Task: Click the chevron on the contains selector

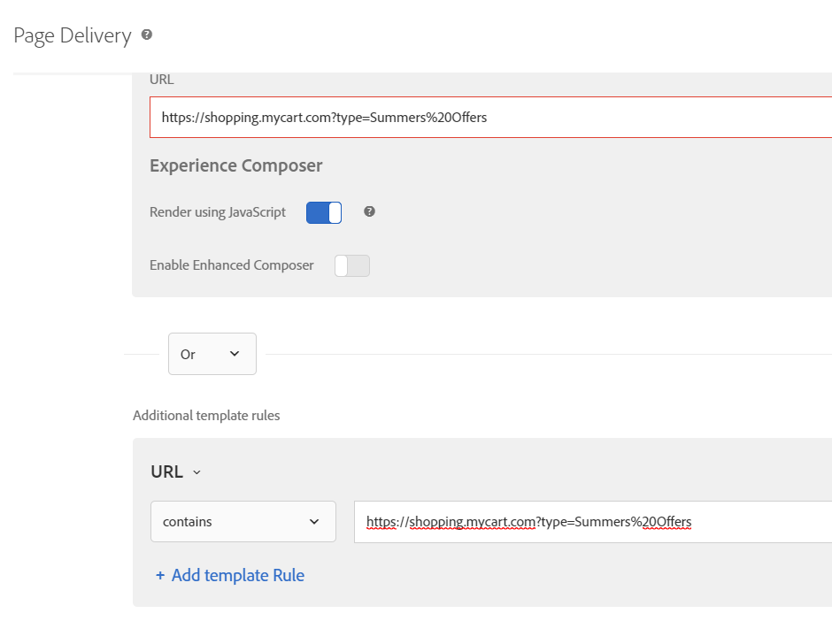Action: (x=315, y=522)
